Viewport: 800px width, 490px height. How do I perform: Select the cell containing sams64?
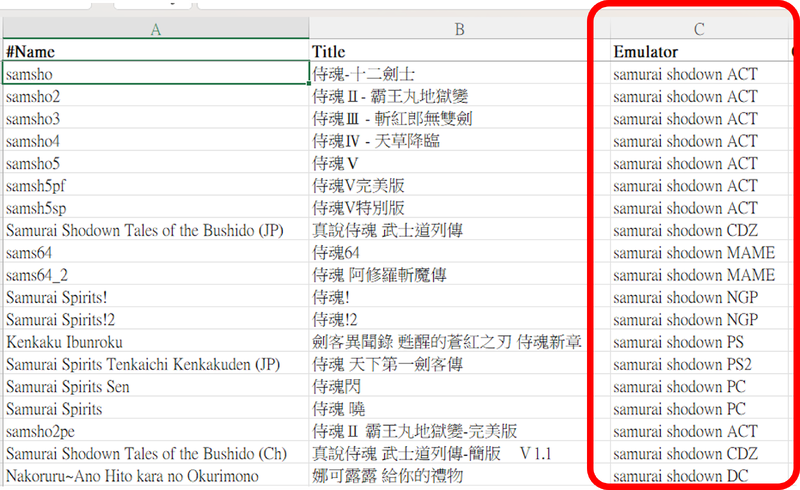(x=156, y=253)
